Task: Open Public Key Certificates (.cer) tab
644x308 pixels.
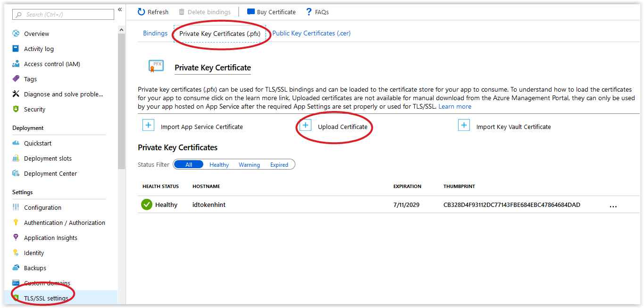Action: click(x=311, y=33)
